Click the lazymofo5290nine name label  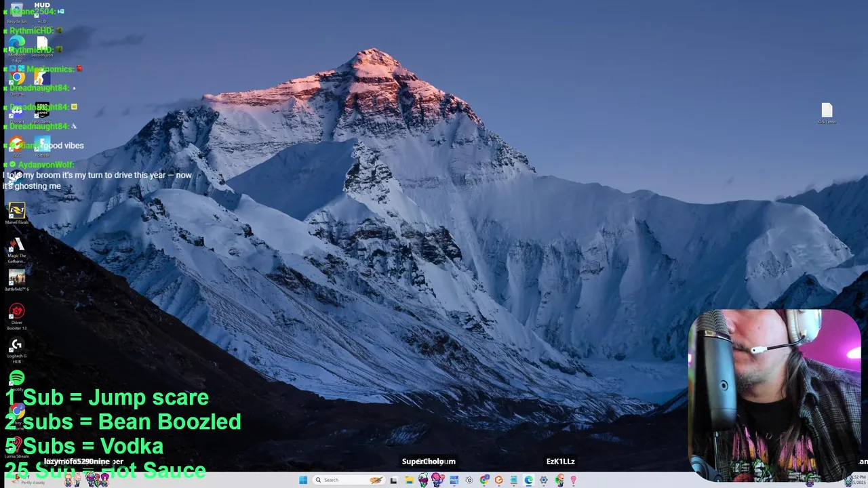(x=77, y=462)
